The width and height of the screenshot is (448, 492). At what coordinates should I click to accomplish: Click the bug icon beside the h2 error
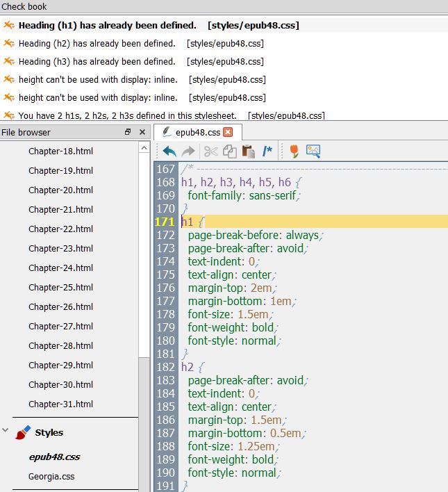pos(9,43)
